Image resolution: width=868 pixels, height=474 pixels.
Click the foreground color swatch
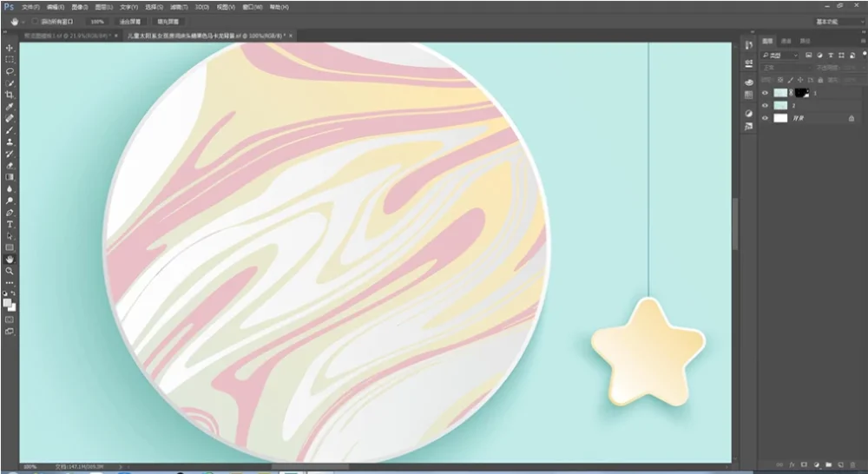tap(7, 303)
